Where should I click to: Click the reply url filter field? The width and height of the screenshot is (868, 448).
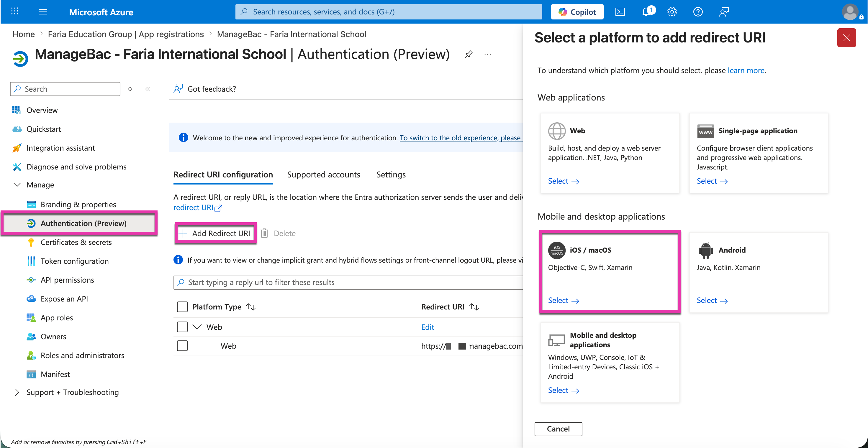(x=348, y=282)
